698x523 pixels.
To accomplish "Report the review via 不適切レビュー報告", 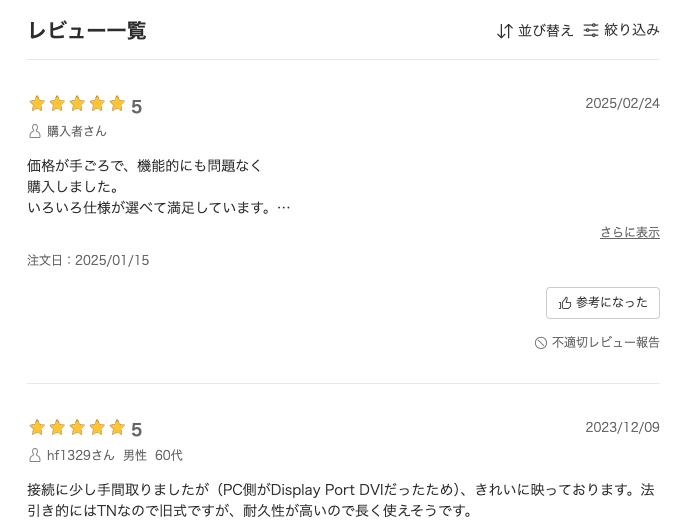I will (x=605, y=342).
